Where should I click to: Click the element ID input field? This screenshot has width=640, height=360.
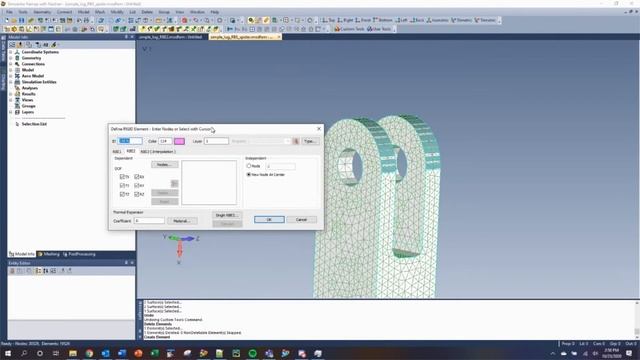click(130, 141)
